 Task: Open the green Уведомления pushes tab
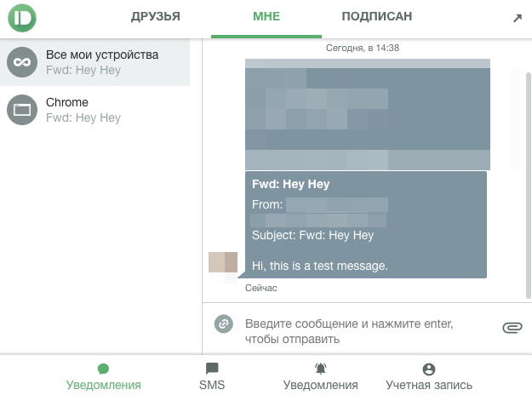[x=104, y=376]
